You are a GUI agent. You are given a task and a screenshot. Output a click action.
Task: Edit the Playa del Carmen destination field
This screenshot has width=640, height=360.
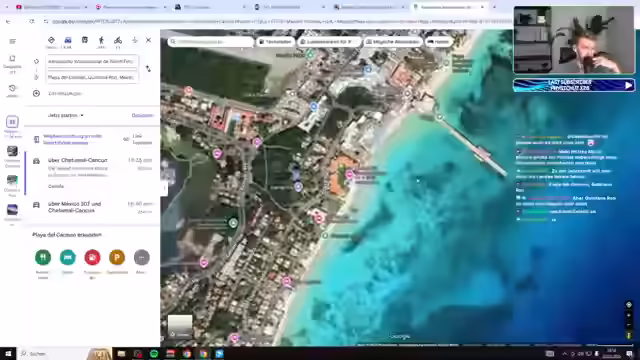(x=92, y=77)
